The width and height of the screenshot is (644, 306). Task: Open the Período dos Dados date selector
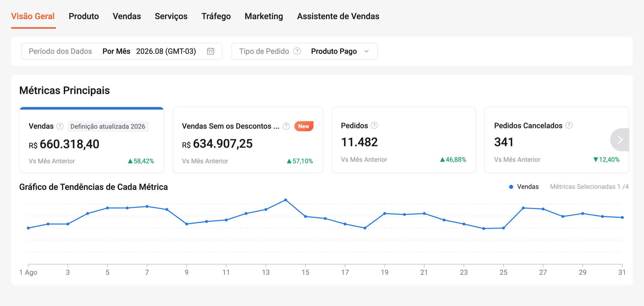pyautogui.click(x=122, y=51)
